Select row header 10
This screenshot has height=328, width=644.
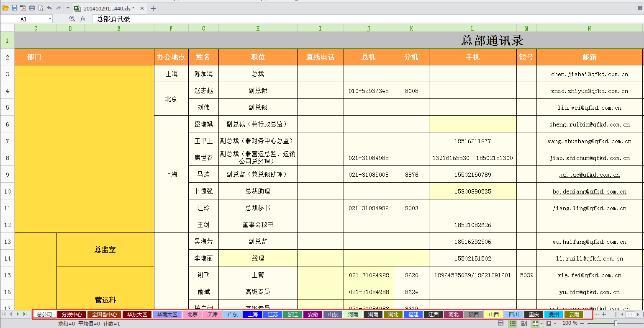(7, 191)
